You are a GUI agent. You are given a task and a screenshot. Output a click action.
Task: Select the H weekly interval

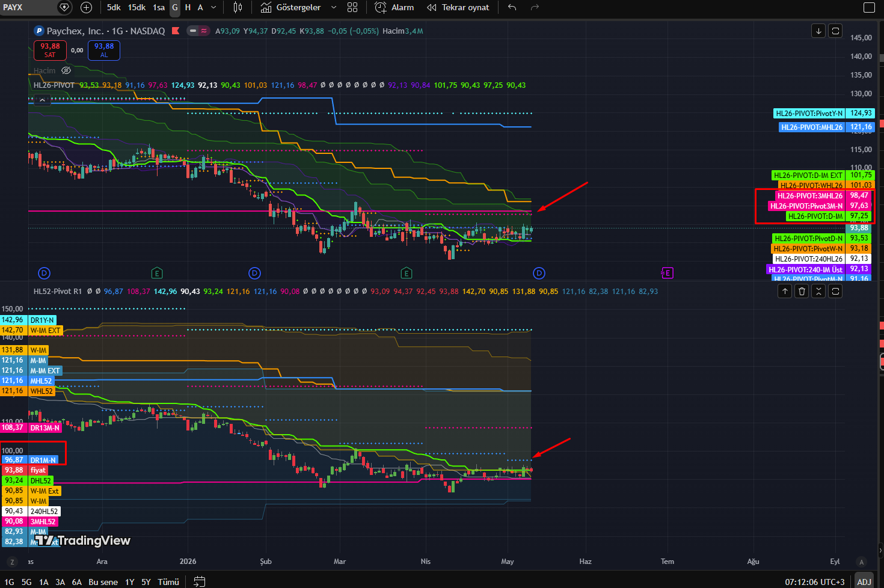pyautogui.click(x=188, y=7)
